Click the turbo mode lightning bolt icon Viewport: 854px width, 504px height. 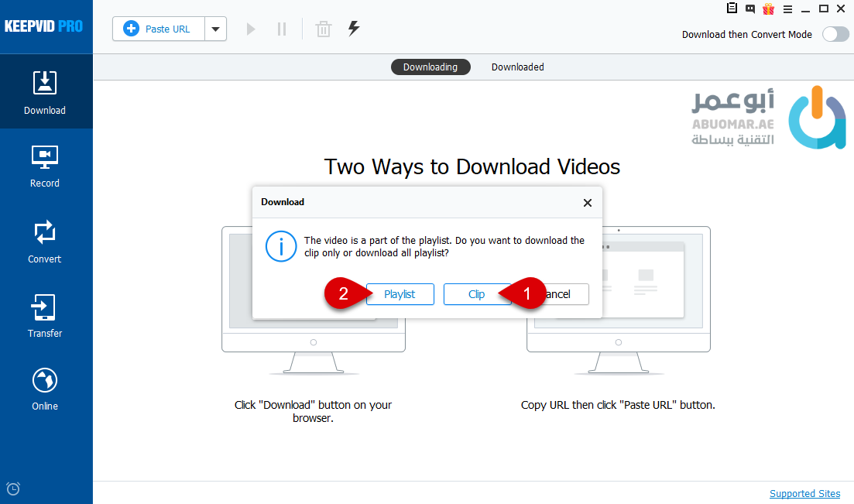[x=354, y=29]
